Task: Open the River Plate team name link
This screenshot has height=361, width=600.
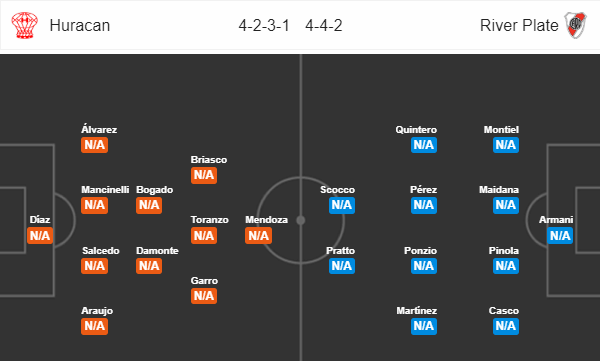Action: tap(519, 26)
